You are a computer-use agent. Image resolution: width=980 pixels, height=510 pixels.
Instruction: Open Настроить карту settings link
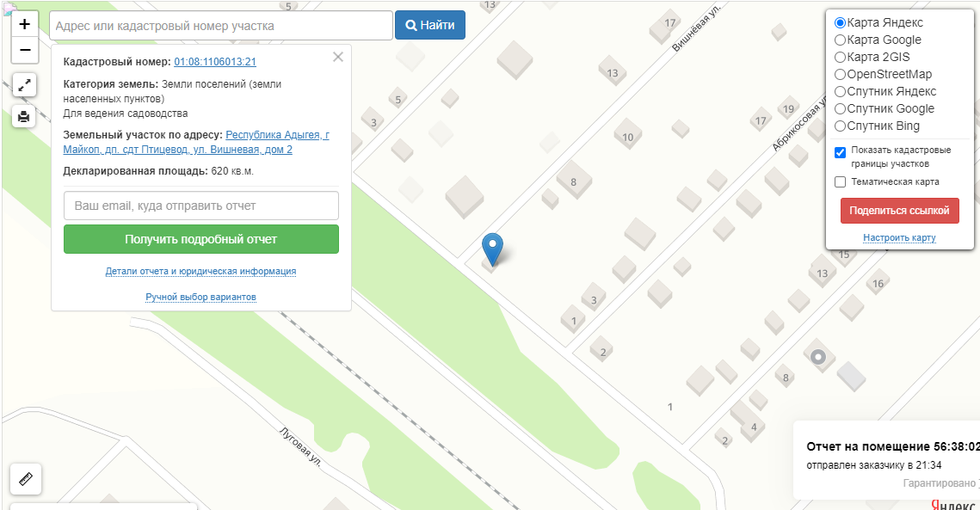pos(899,237)
